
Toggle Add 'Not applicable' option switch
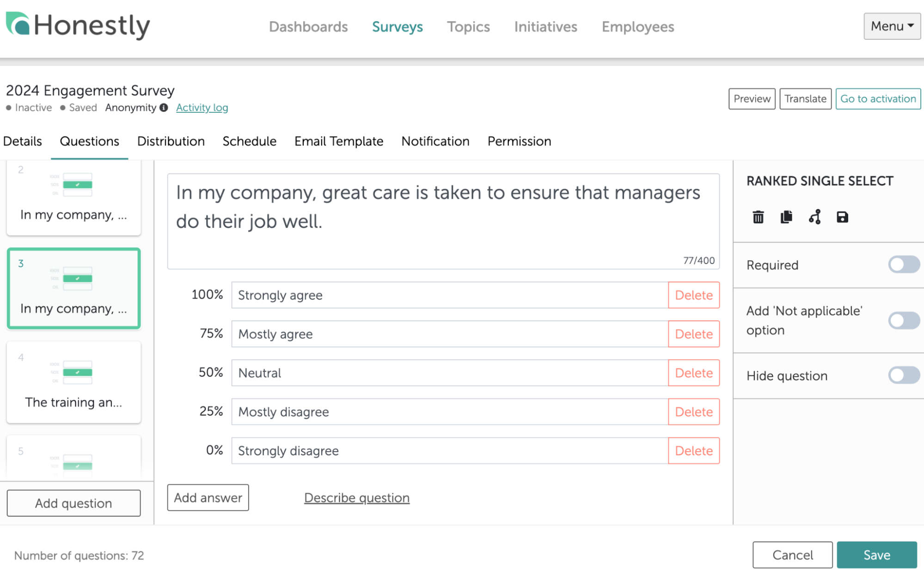pos(904,320)
